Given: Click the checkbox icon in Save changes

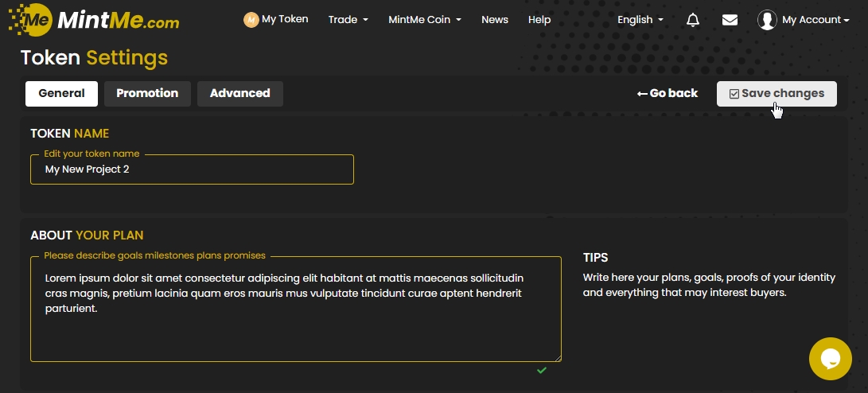Looking at the screenshot, I should pos(734,94).
